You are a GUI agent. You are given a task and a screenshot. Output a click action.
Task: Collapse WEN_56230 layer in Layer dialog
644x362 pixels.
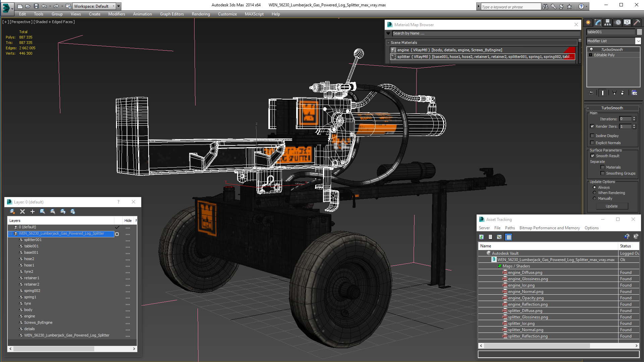pyautogui.click(x=10, y=234)
